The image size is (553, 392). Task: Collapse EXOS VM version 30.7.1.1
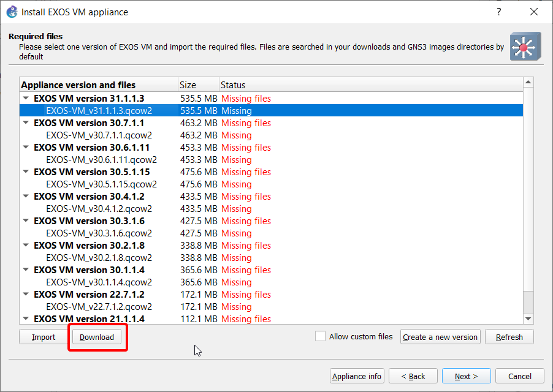point(26,123)
